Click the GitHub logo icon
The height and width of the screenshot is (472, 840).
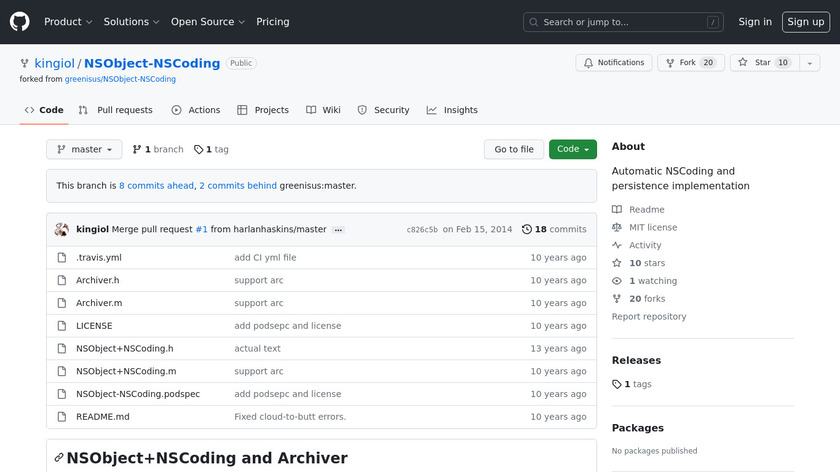point(20,21)
